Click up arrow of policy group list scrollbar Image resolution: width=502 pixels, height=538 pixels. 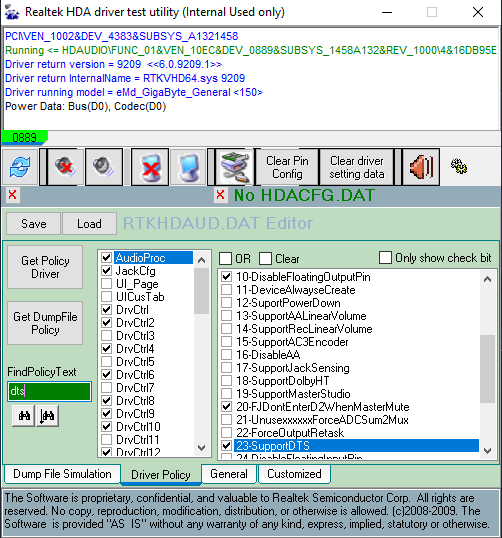(x=202, y=260)
